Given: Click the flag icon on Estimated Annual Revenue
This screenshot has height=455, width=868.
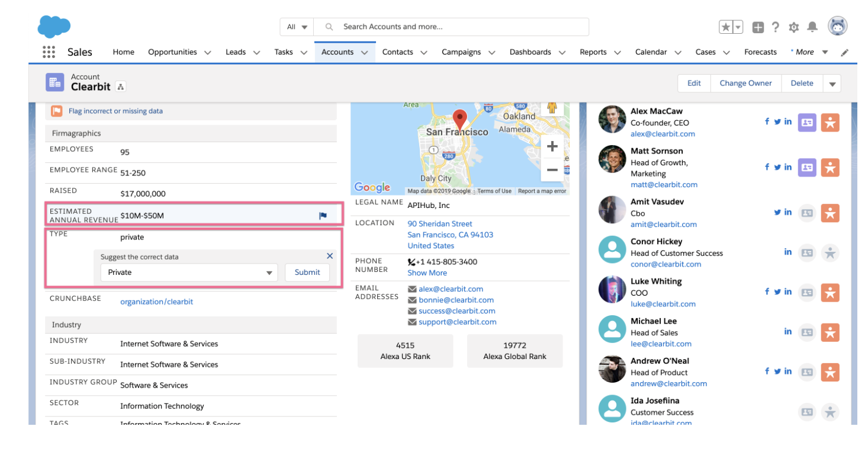Looking at the screenshot, I should pyautogui.click(x=323, y=216).
